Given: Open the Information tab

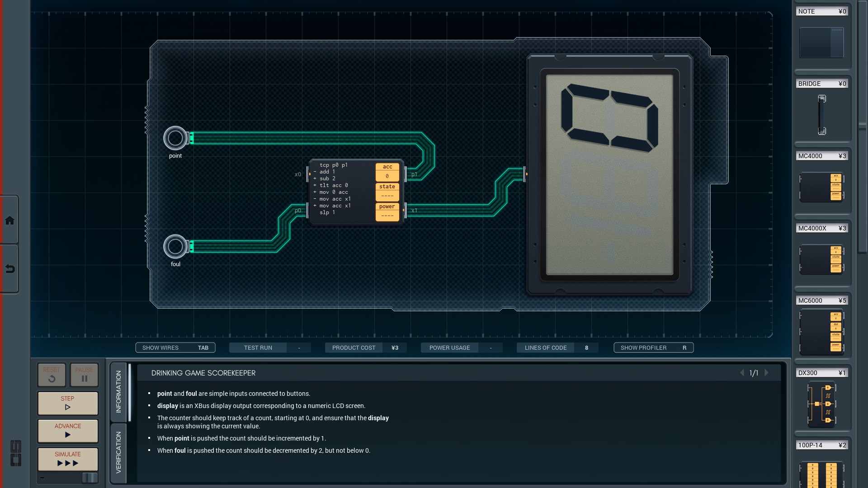Looking at the screenshot, I should pyautogui.click(x=118, y=391).
